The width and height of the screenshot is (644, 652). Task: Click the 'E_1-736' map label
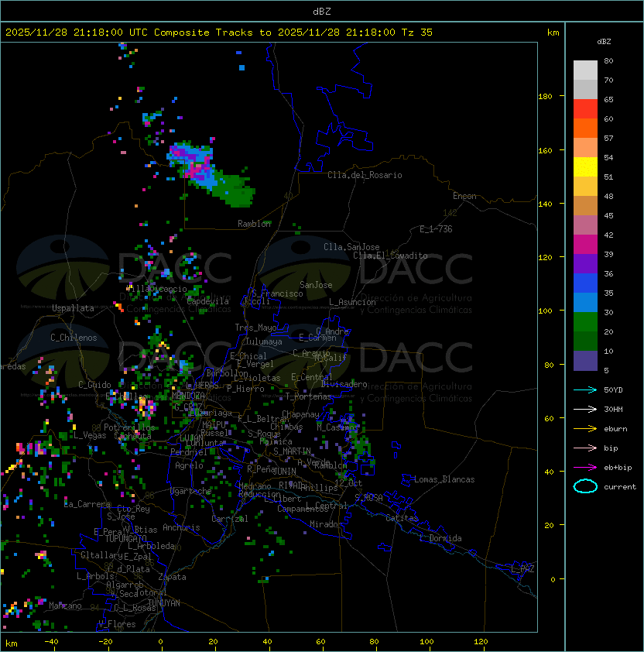[x=436, y=229]
